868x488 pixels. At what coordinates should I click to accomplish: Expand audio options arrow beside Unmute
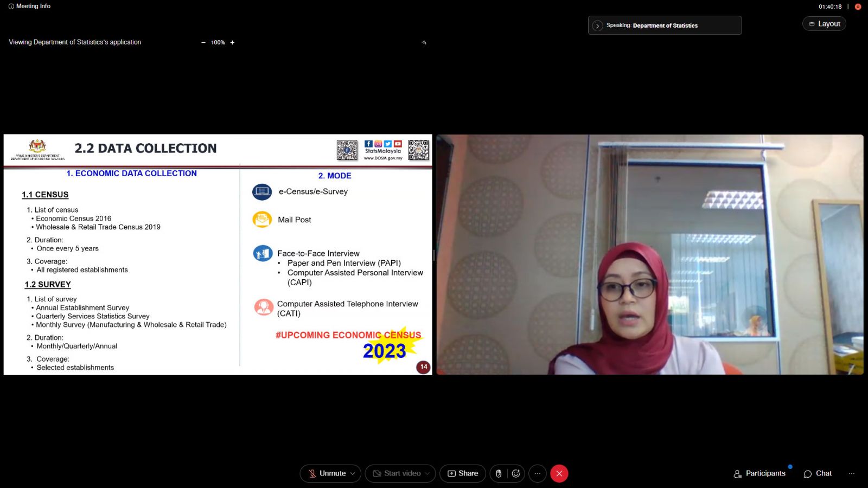click(x=353, y=473)
